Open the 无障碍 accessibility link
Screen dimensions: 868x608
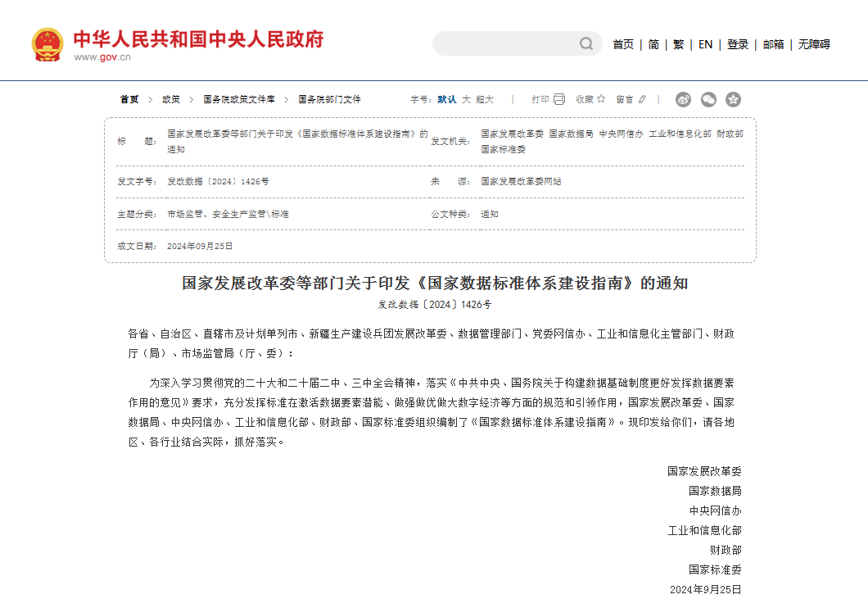point(814,44)
